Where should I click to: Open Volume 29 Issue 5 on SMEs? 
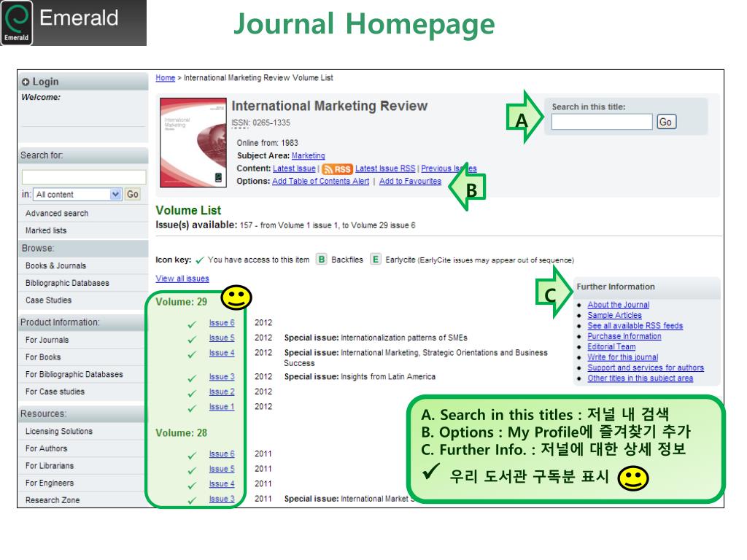point(222,338)
